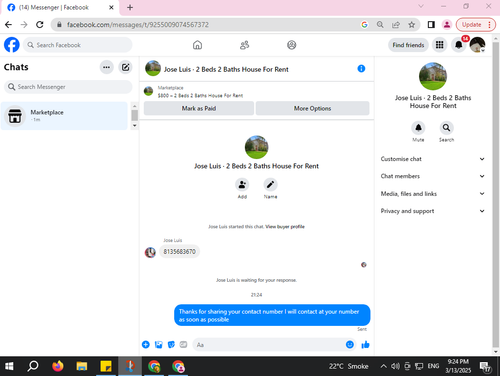Click Jose Luis avatar beside phone number
The width and height of the screenshot is (500, 376).
point(150,252)
